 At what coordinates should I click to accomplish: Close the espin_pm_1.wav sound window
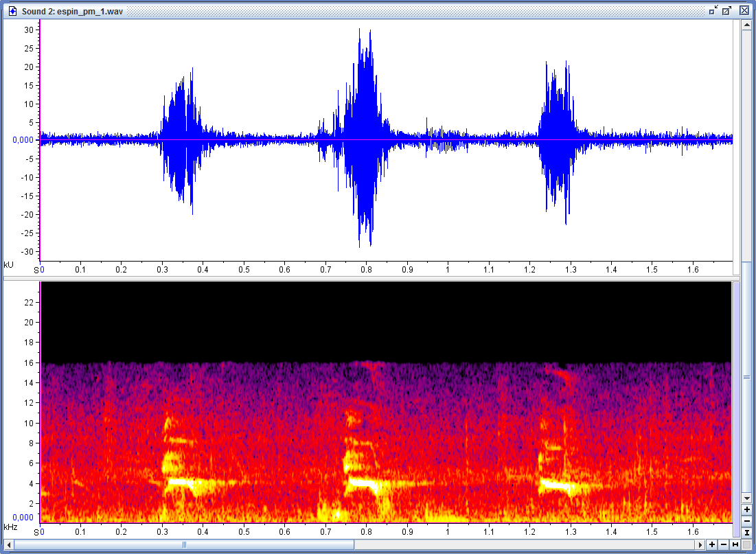pos(744,10)
